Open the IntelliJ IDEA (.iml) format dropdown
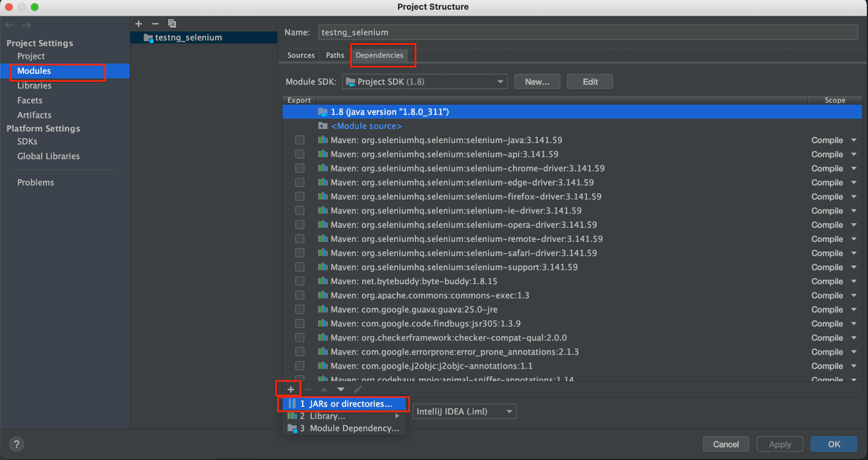 coord(465,412)
